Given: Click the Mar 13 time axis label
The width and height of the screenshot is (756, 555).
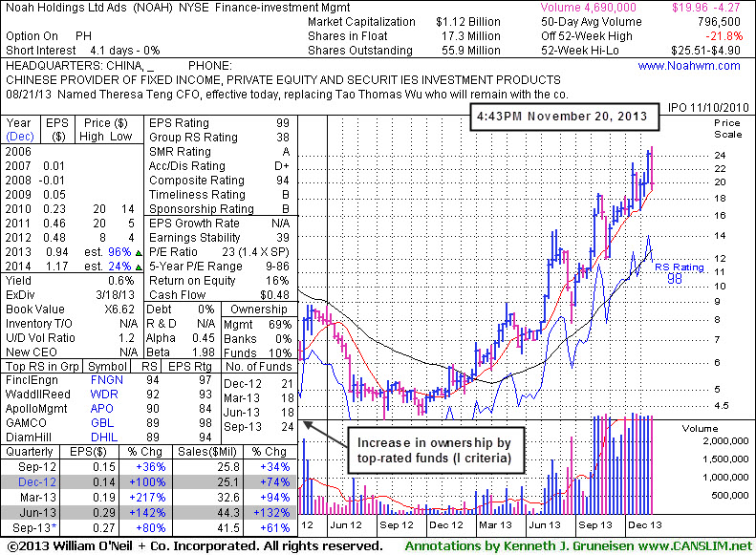Looking at the screenshot, I should pos(495,525).
